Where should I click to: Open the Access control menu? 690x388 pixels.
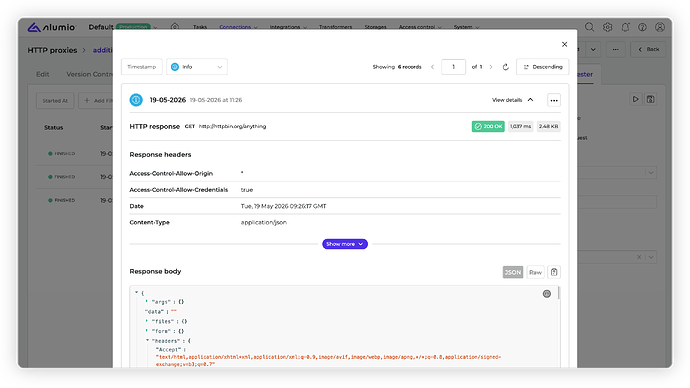click(420, 27)
